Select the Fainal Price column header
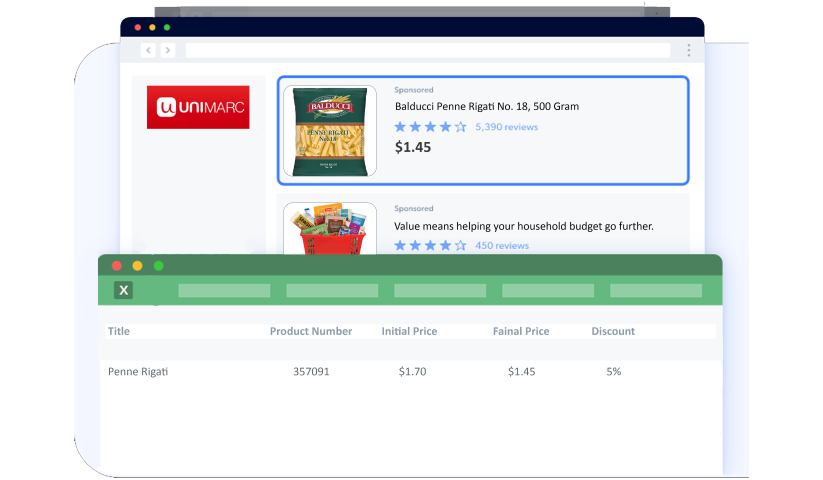823x480 pixels. click(x=521, y=331)
